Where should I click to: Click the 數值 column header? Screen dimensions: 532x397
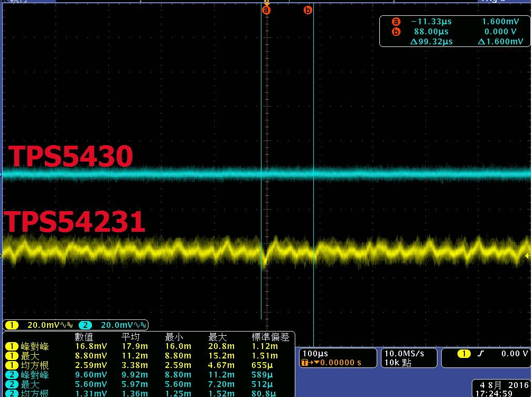[84, 337]
